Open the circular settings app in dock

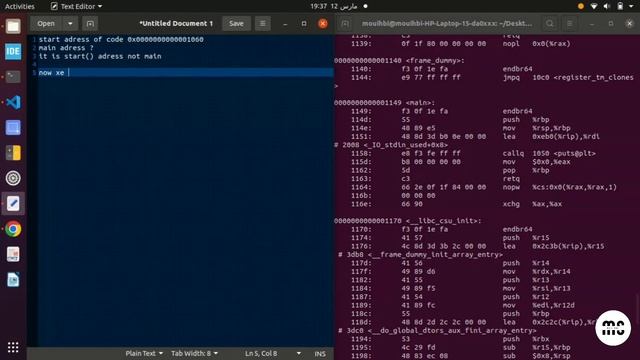(13, 178)
